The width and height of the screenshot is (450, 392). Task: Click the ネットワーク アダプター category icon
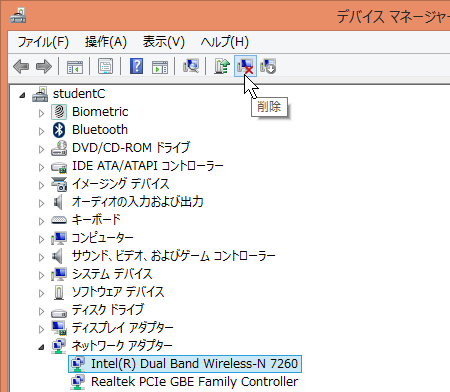click(x=59, y=346)
